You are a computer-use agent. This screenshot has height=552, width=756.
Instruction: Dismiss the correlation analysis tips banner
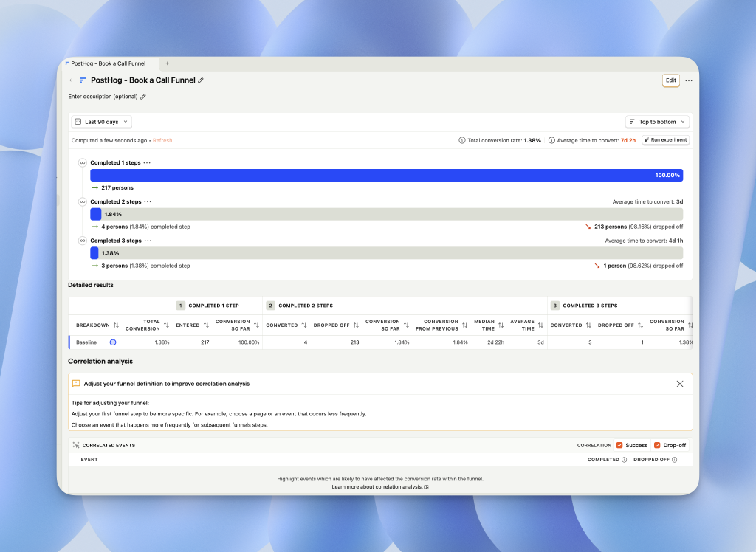(680, 384)
